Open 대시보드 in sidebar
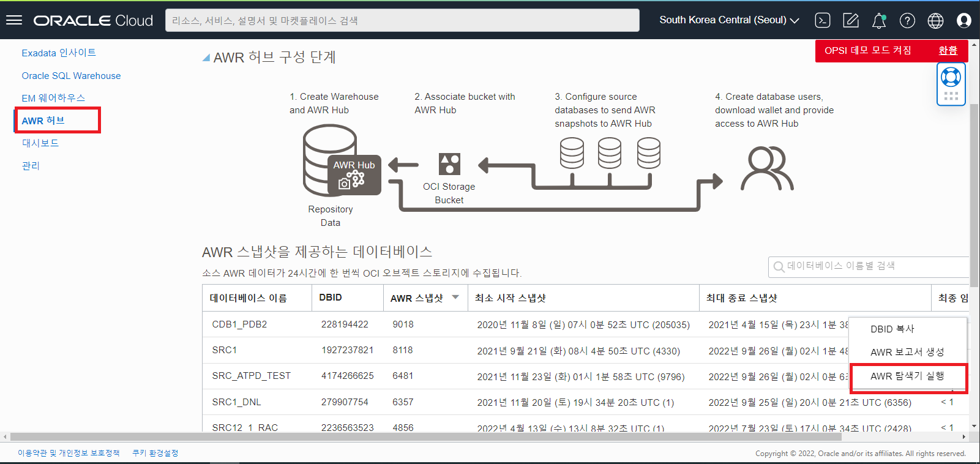Image resolution: width=980 pixels, height=464 pixels. pos(40,143)
